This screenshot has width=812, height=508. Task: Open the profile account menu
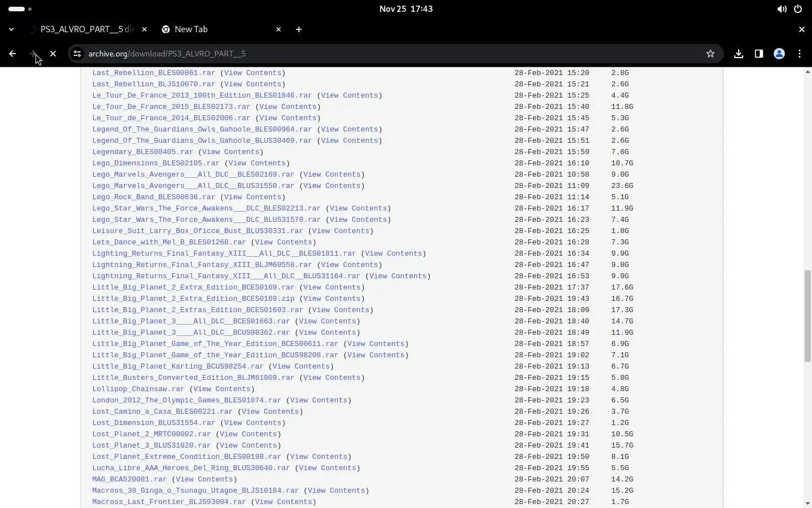[779, 54]
